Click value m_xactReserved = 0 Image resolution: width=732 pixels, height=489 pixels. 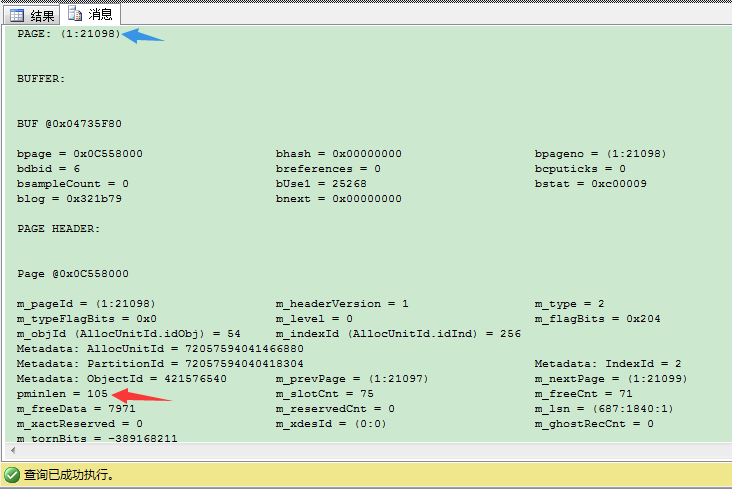point(80,423)
